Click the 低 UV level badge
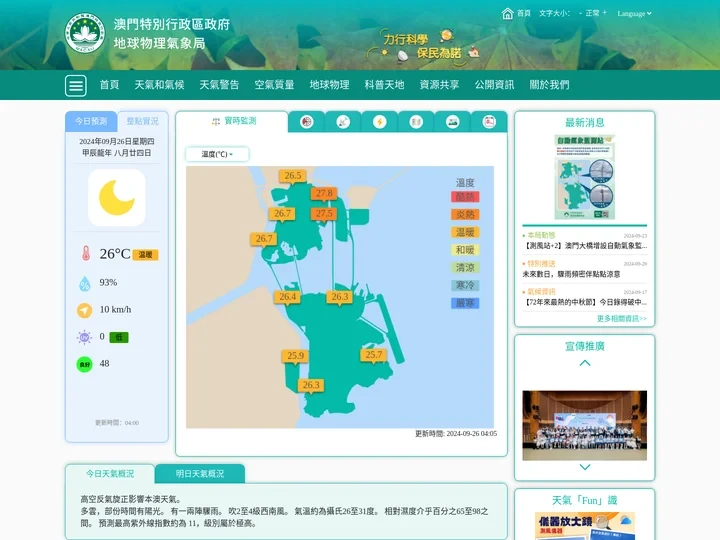The image size is (720, 540). pos(119,338)
